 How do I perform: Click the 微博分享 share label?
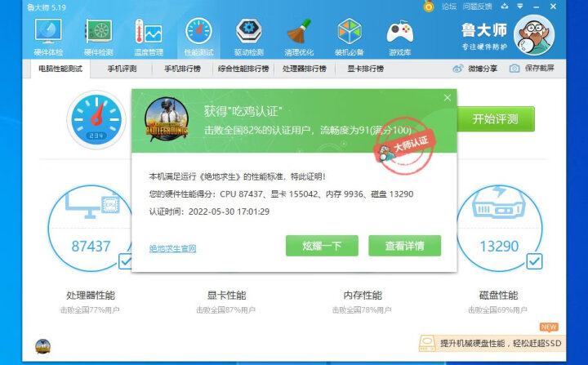pyautogui.click(x=483, y=69)
